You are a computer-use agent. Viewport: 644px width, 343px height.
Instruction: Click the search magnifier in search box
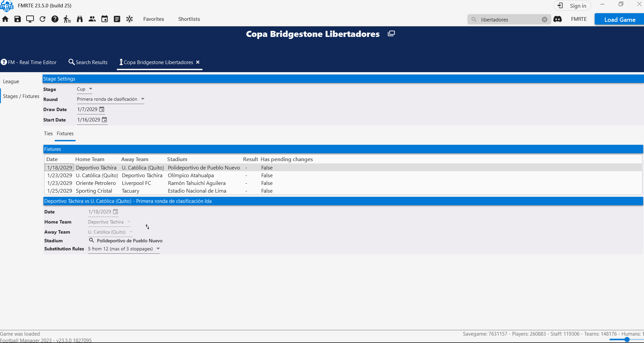pos(474,19)
